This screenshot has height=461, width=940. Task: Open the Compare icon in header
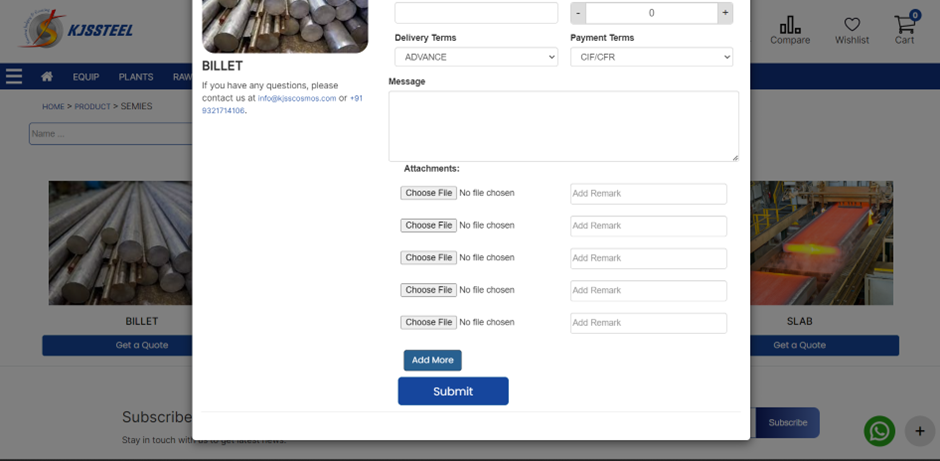click(x=790, y=31)
